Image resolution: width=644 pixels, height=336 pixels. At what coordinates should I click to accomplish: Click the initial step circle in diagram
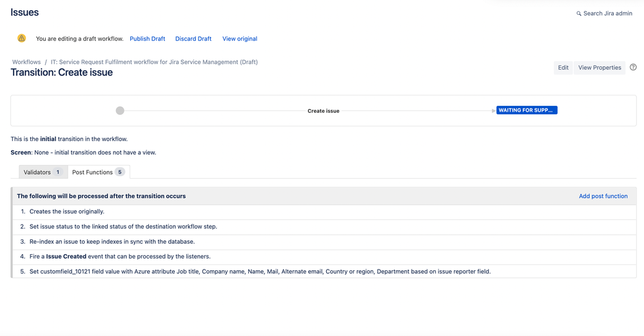coord(120,110)
